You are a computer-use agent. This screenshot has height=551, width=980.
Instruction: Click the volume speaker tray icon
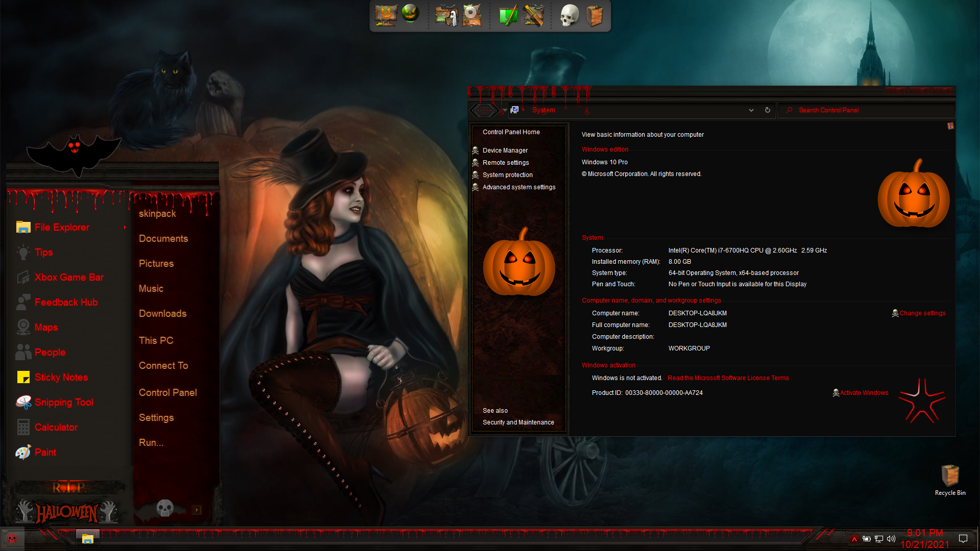[891, 539]
